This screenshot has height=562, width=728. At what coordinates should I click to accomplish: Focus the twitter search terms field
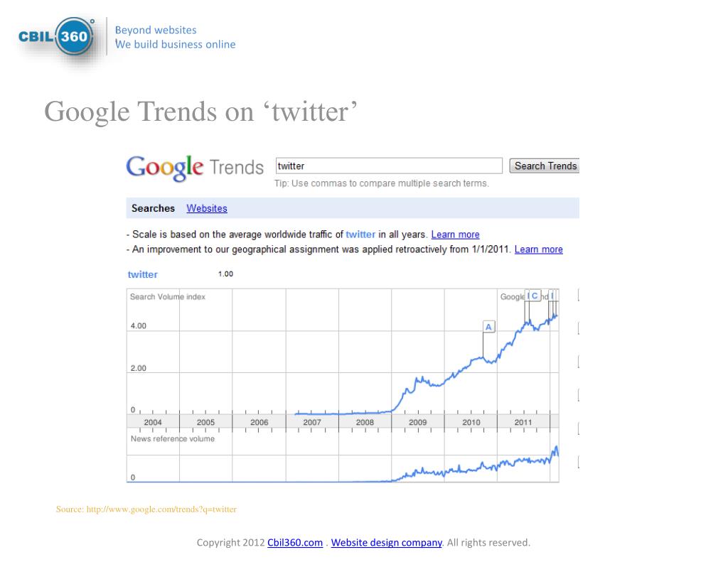[x=389, y=166]
